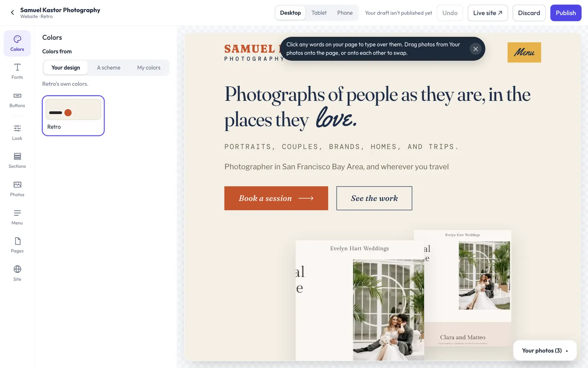Click the Book a session button

(276, 198)
